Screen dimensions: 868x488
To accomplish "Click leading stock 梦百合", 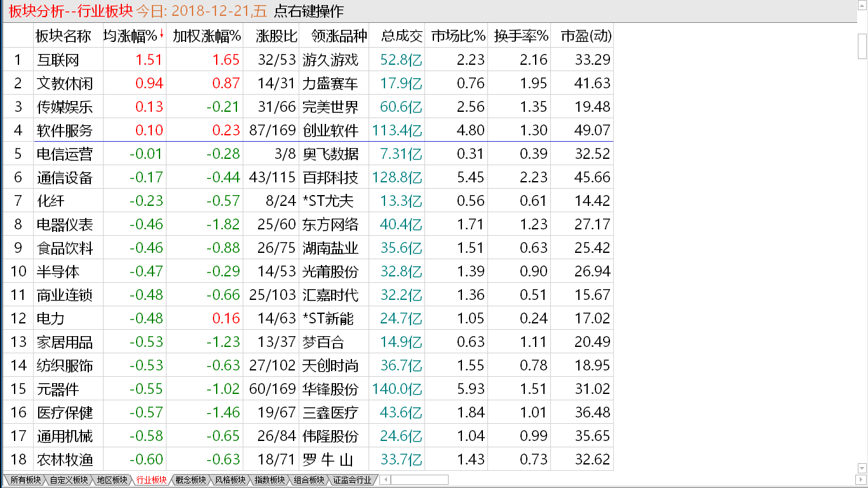I will pyautogui.click(x=323, y=342).
